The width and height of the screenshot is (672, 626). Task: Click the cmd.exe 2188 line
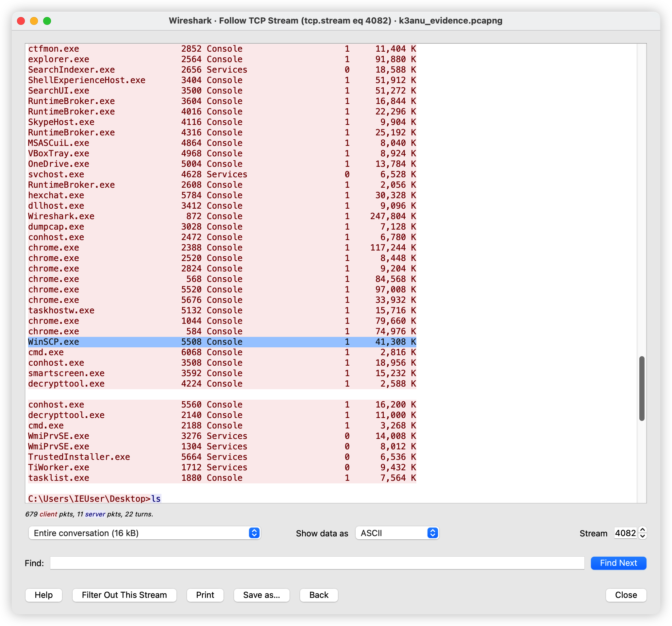point(222,426)
